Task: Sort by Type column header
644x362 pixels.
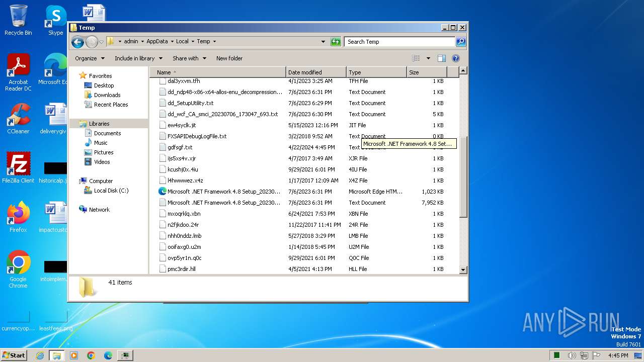Action: click(376, 72)
